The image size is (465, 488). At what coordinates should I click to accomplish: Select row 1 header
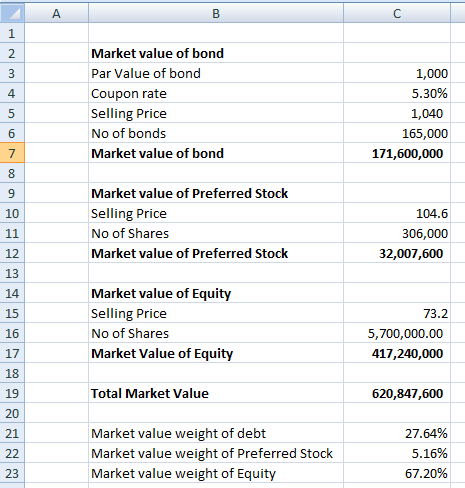(x=12, y=33)
